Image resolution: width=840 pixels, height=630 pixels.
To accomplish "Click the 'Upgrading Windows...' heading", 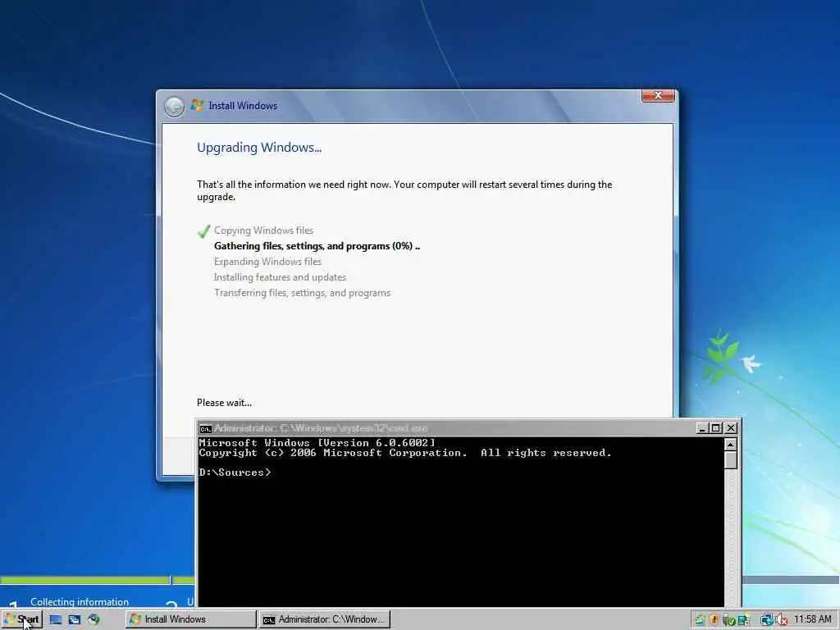I will tap(259, 148).
